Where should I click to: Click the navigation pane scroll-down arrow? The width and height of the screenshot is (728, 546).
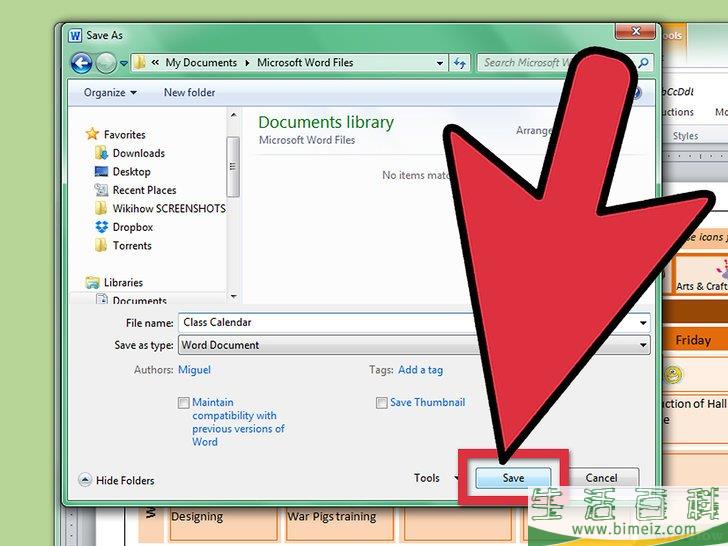234,296
